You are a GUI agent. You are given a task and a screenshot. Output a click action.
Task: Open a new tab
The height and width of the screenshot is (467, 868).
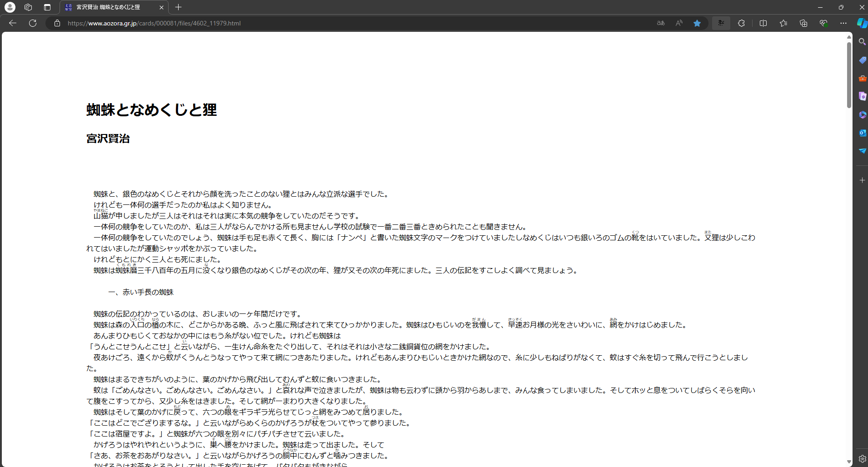point(178,7)
